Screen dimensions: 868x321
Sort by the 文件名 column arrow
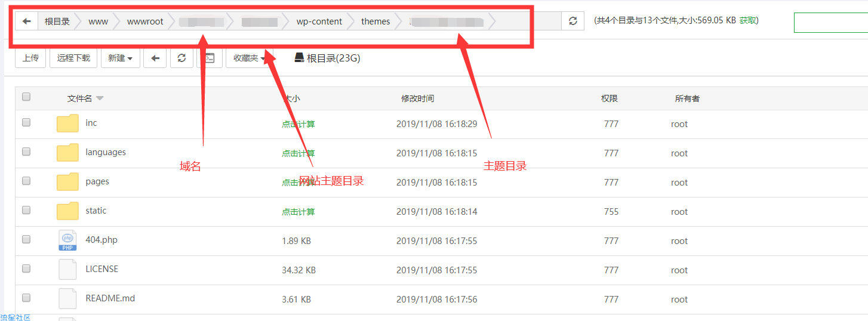(x=100, y=98)
